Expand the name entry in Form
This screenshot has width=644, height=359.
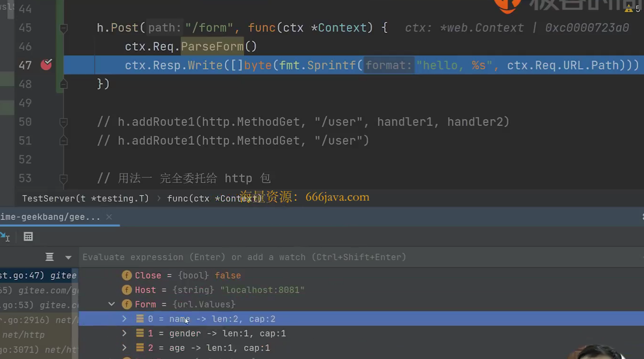point(124,319)
